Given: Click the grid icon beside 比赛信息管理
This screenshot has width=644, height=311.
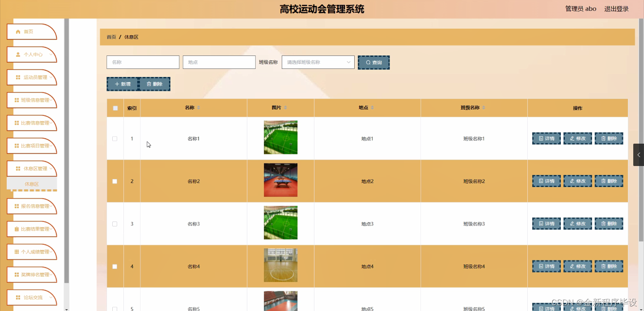Looking at the screenshot, I should [17, 123].
